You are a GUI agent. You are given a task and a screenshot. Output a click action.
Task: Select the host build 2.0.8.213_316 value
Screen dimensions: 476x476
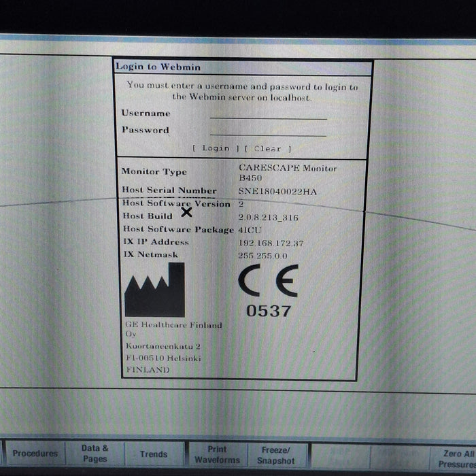pos(269,218)
